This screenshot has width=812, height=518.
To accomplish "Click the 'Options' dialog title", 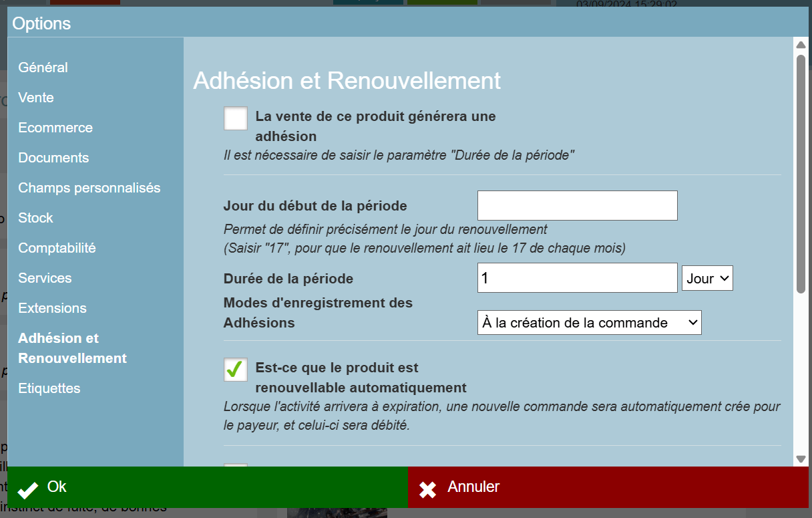I will [x=41, y=23].
